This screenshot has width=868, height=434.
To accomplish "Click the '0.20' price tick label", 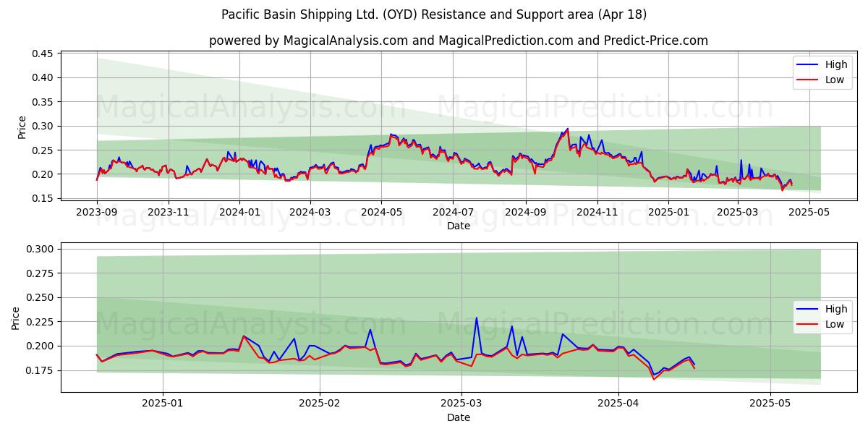I will pos(43,174).
